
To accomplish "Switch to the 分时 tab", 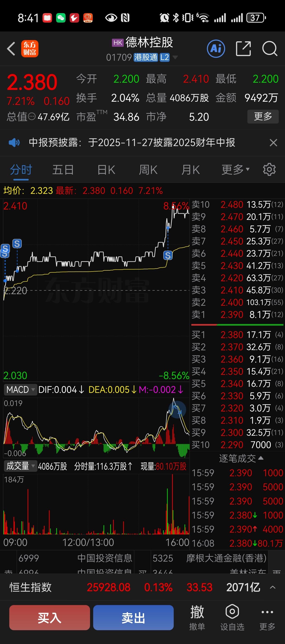I will tap(21, 170).
